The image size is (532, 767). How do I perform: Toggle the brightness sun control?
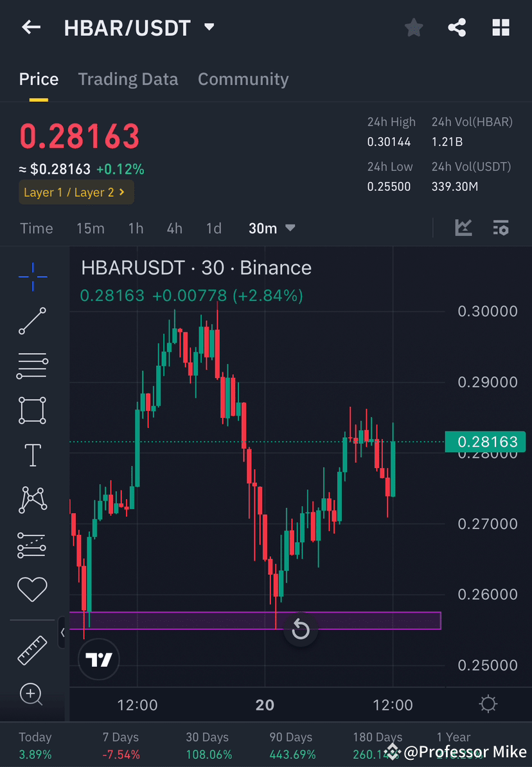[x=488, y=704]
